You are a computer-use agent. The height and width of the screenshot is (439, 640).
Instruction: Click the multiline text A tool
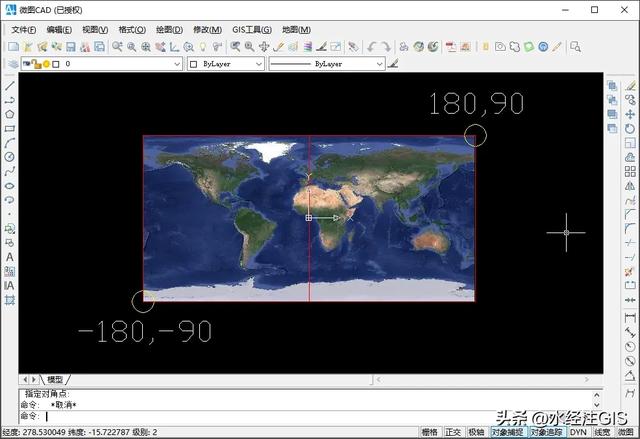coord(10,257)
